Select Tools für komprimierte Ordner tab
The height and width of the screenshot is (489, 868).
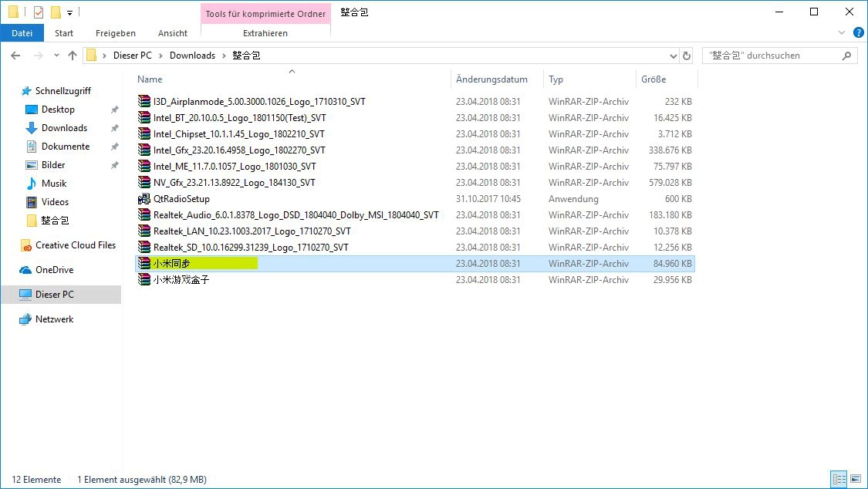pyautogui.click(x=265, y=14)
